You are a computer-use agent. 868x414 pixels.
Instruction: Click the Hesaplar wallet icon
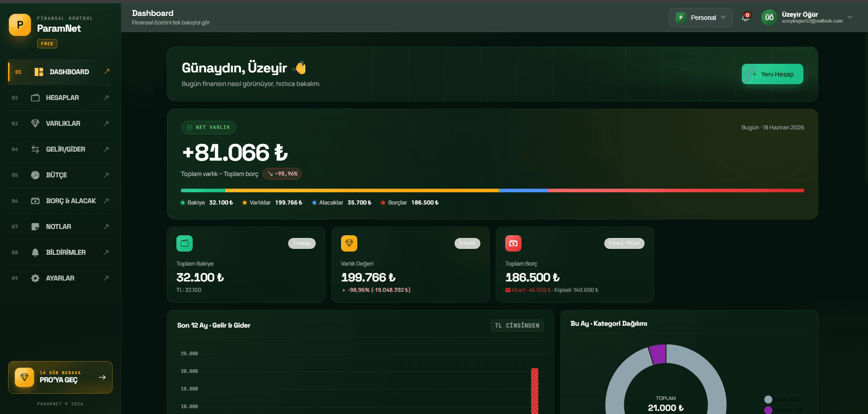pos(35,98)
